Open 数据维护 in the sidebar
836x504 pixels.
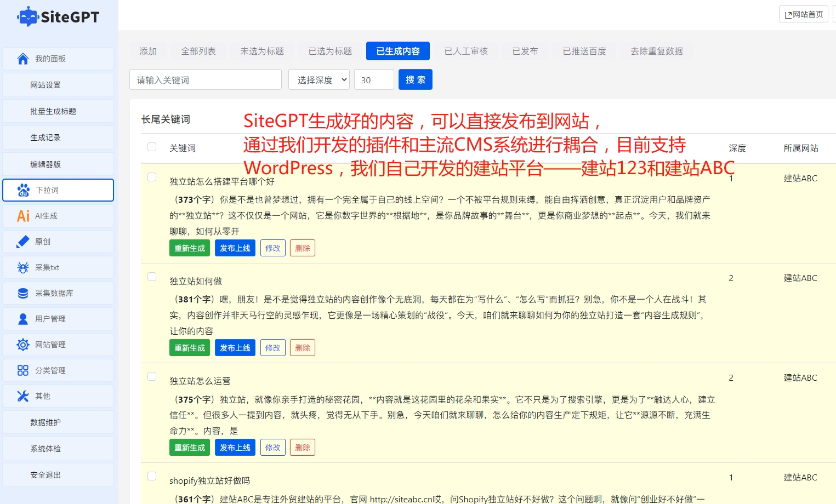(58, 422)
